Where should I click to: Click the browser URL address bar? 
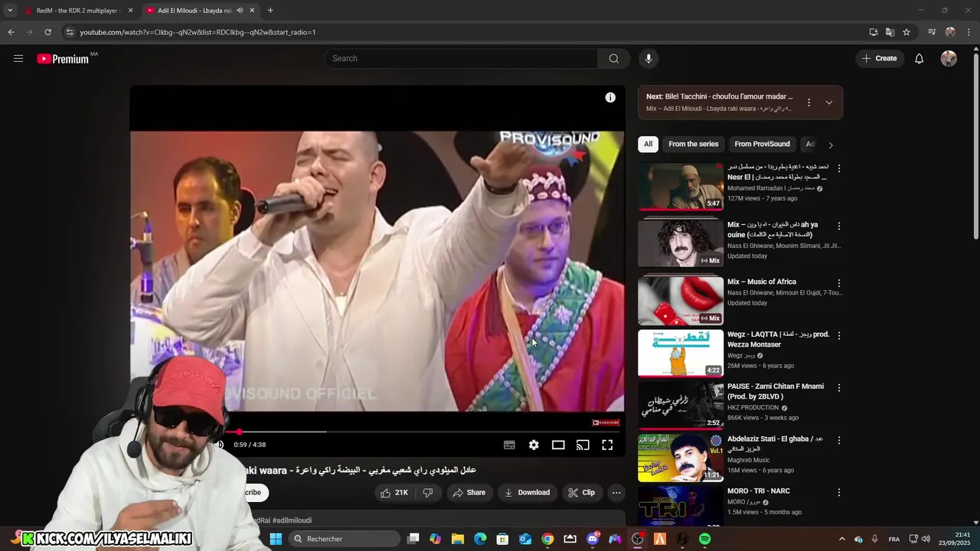459,32
